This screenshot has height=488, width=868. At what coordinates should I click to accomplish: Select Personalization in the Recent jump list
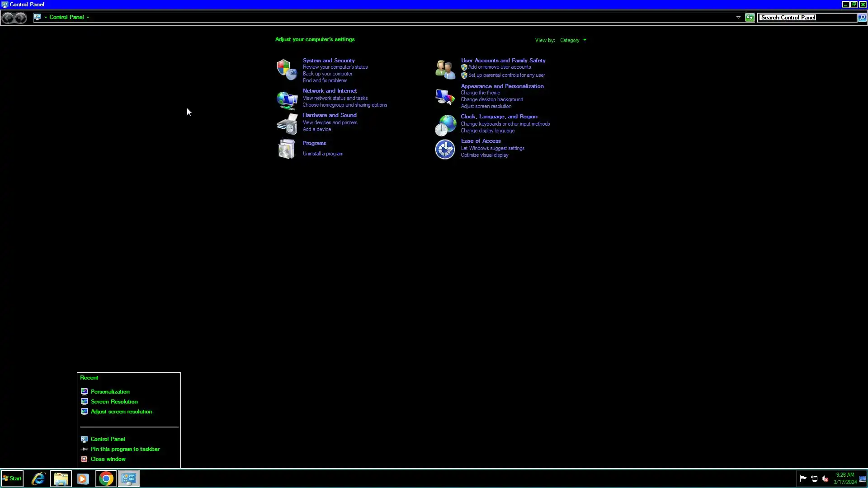(110, 392)
